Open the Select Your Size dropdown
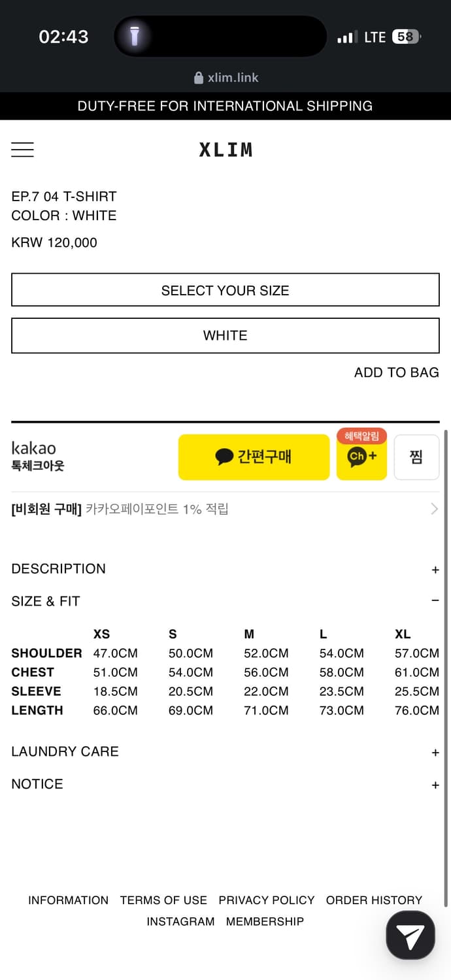This screenshot has height=980, width=451. point(225,290)
